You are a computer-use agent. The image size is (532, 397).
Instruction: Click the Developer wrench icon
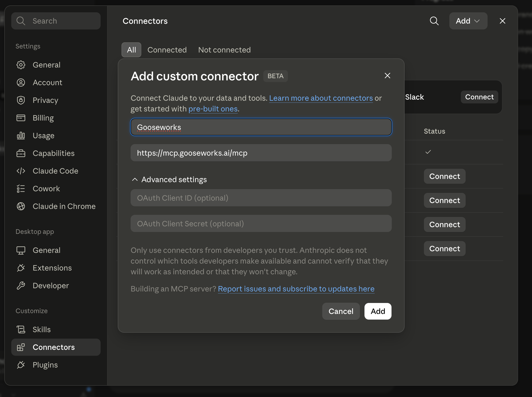click(x=21, y=286)
